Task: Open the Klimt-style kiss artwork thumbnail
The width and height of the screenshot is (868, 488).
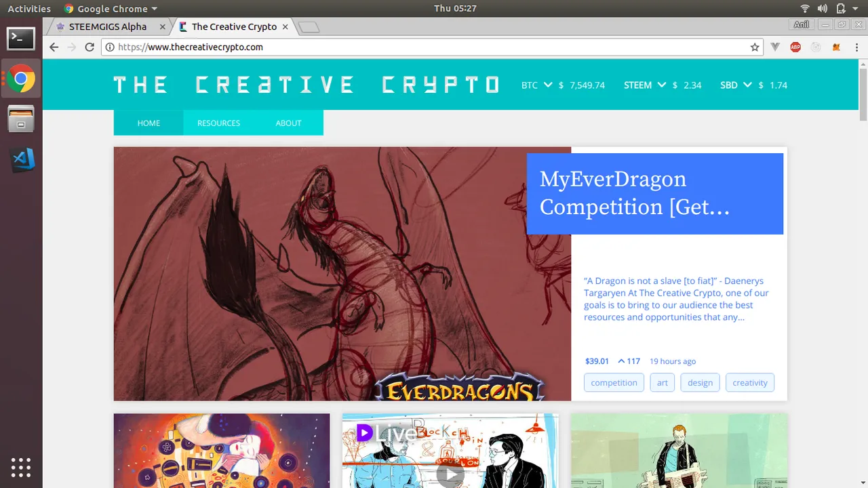Action: [x=222, y=451]
